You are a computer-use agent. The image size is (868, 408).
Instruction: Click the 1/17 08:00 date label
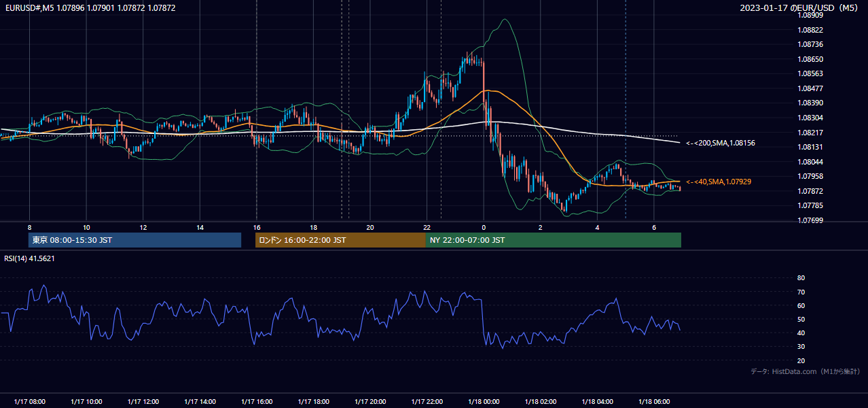pos(29,401)
